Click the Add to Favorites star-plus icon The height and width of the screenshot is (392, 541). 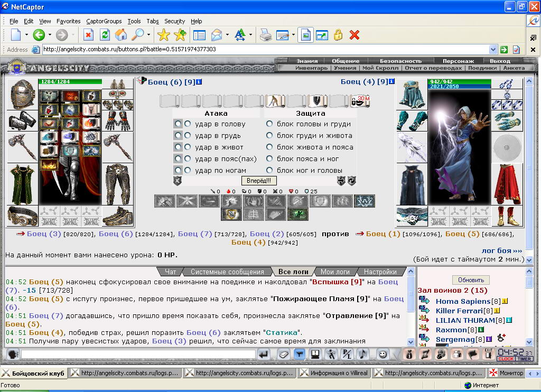pos(180,35)
